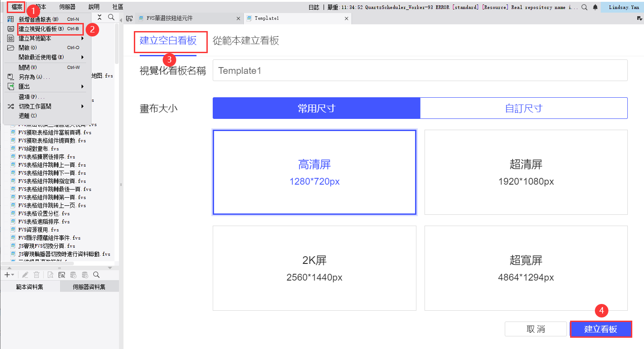Screen dimensions: 644x349
Task: Click the file icon of JS實現FVS切換分頁.fvs
Action: click(14, 246)
